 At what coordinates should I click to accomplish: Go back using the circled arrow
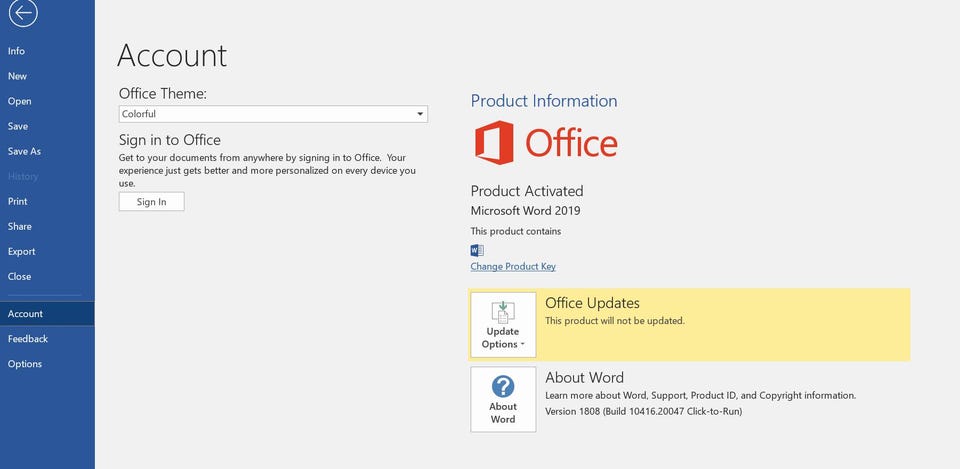23,12
